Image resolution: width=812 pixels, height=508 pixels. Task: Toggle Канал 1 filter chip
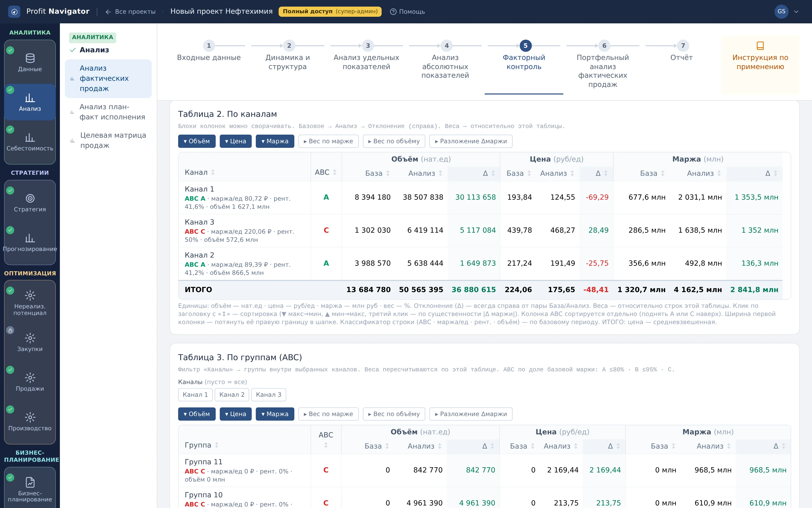195,394
